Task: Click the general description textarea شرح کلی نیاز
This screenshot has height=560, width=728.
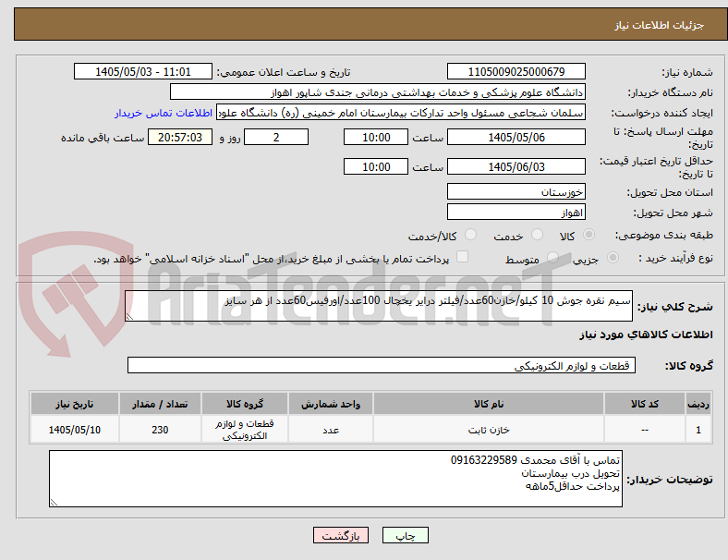Action: 379,306
